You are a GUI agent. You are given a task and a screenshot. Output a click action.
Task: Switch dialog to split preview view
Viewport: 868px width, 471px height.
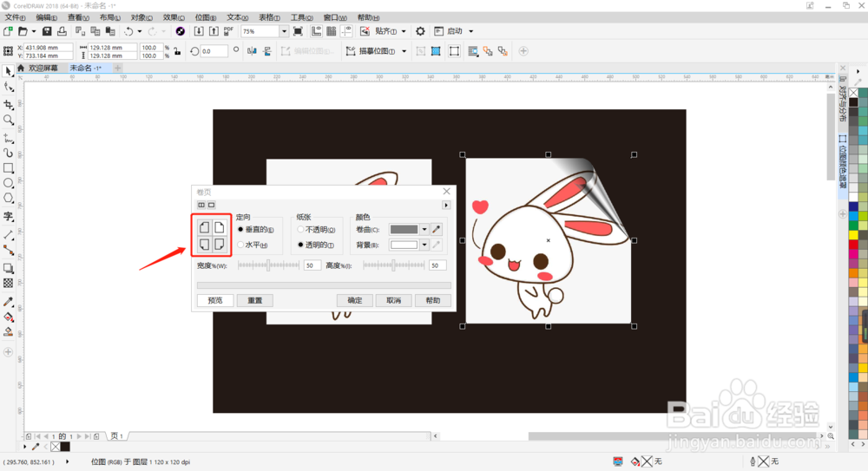[x=201, y=206]
